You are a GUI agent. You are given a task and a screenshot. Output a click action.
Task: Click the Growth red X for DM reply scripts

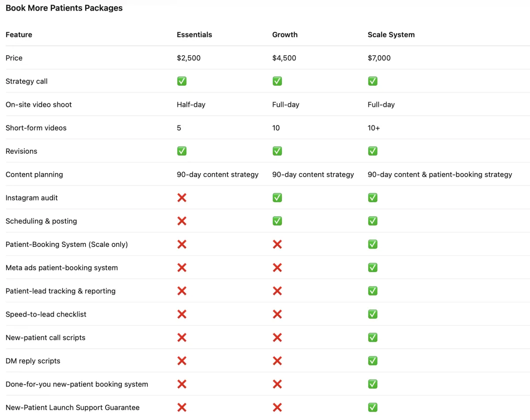[x=277, y=361]
